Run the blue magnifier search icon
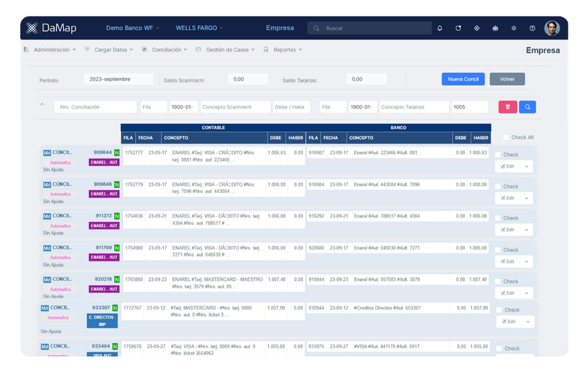Image resolution: width=588 pixels, height=374 pixels. (x=527, y=106)
